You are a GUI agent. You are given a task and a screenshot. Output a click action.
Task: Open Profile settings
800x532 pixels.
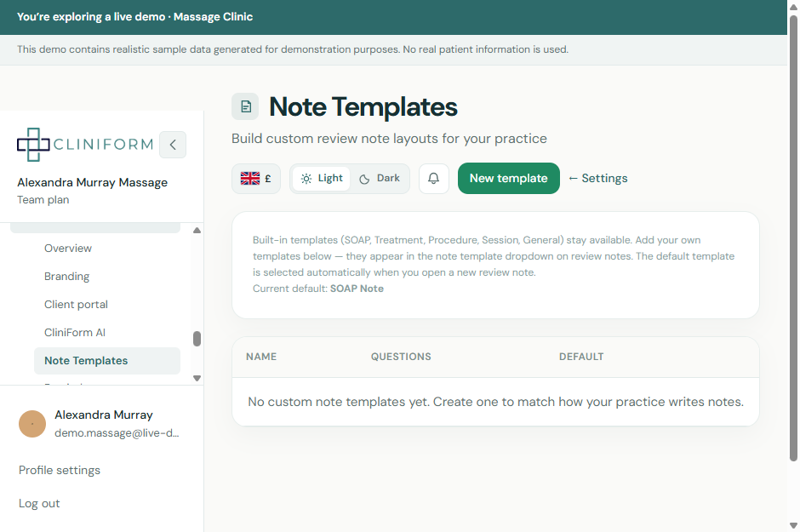[x=60, y=470]
